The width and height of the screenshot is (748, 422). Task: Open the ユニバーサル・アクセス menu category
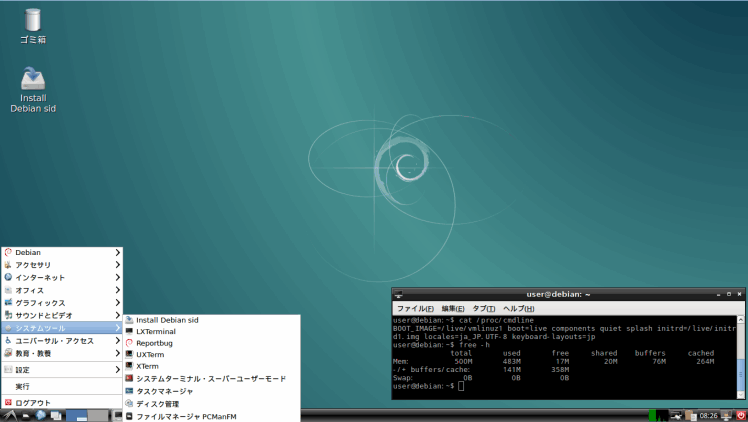coord(62,340)
